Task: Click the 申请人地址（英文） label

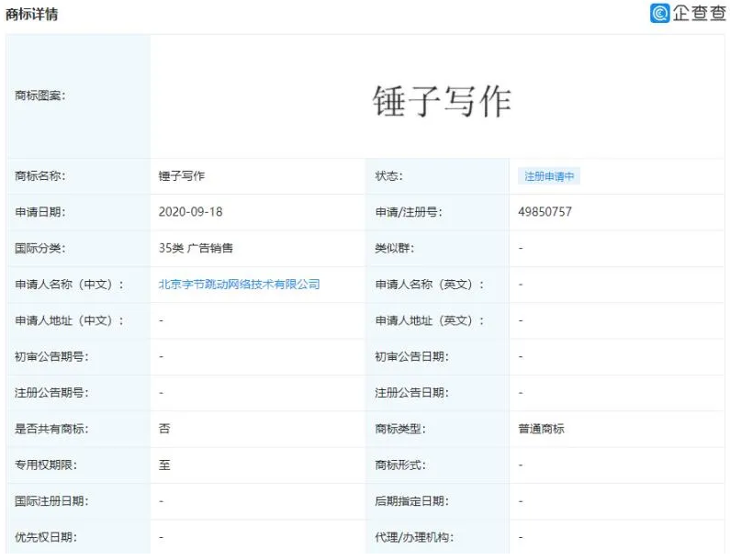Action: point(430,320)
